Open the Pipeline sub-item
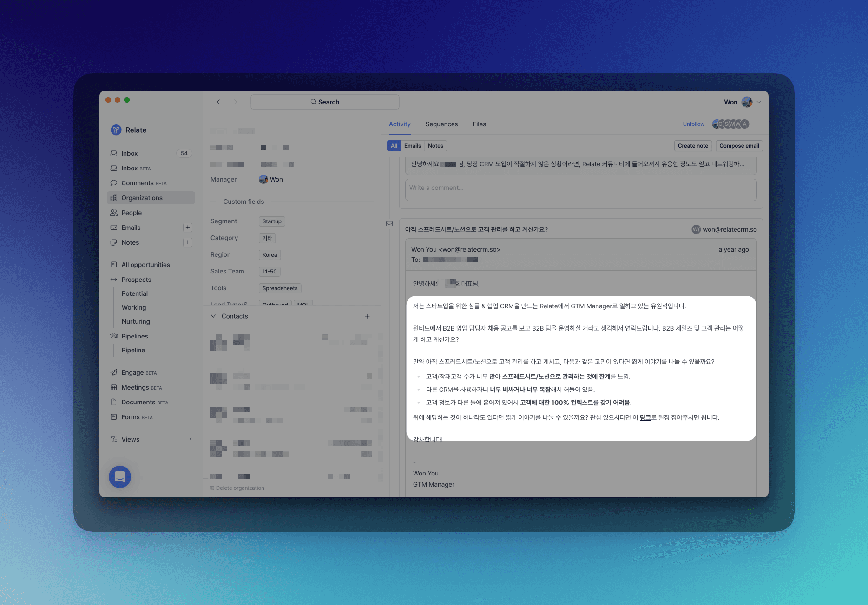868x605 pixels. (x=133, y=350)
